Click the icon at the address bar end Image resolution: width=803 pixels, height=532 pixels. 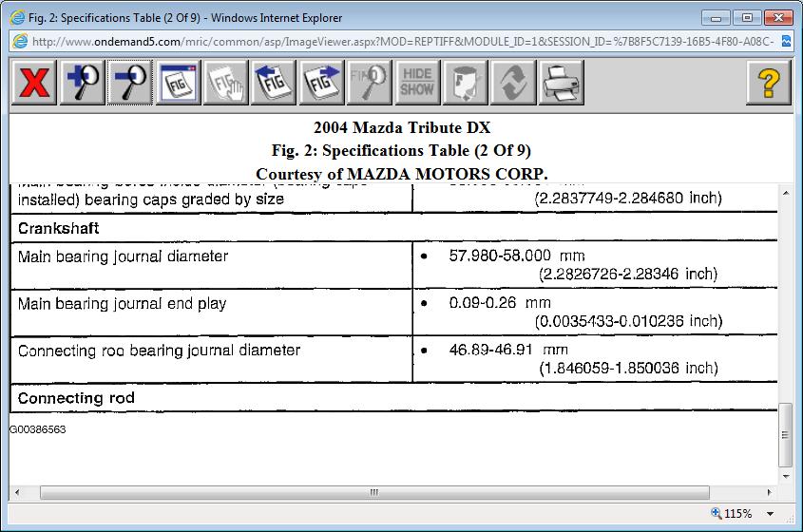pyautogui.click(x=786, y=41)
